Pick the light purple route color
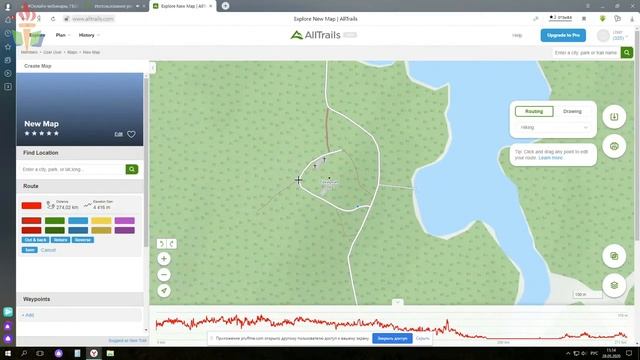The width and height of the screenshot is (640, 360). tap(124, 221)
